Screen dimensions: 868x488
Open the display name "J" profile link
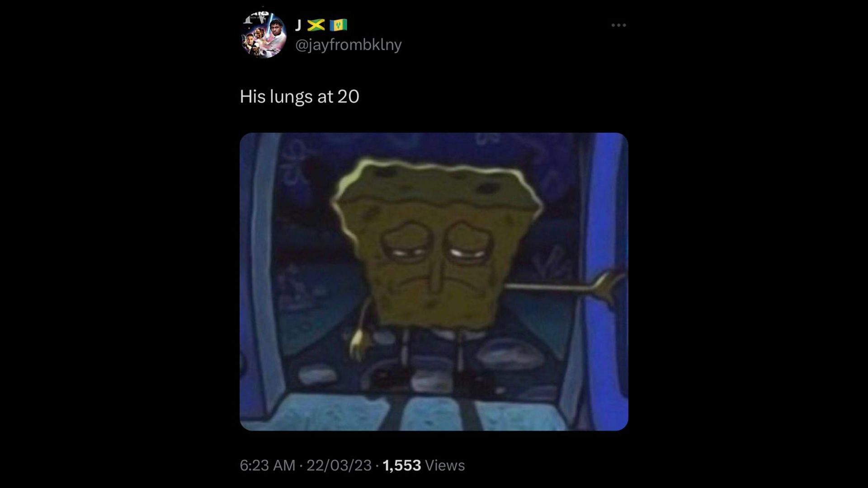(x=298, y=25)
